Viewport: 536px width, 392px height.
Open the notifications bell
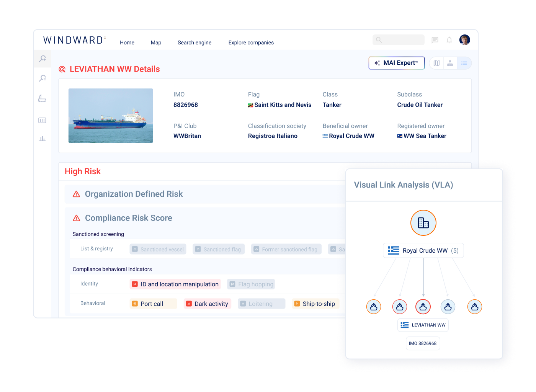click(449, 40)
